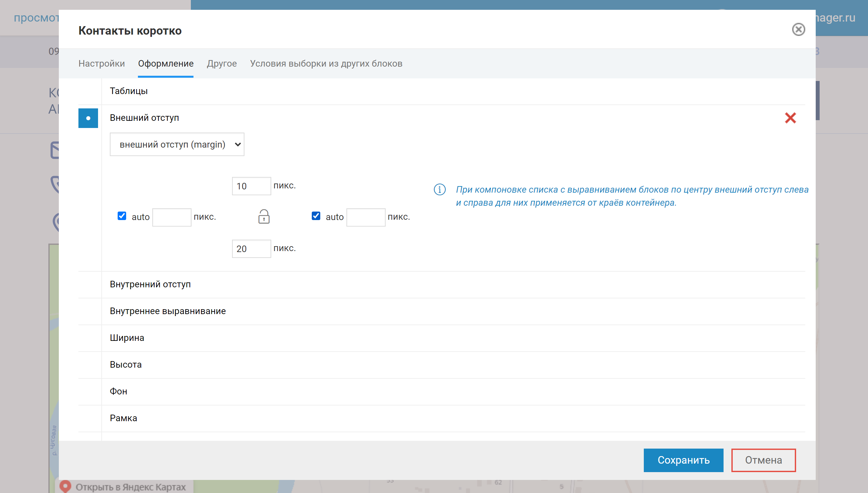Open the Другое tab

point(222,64)
